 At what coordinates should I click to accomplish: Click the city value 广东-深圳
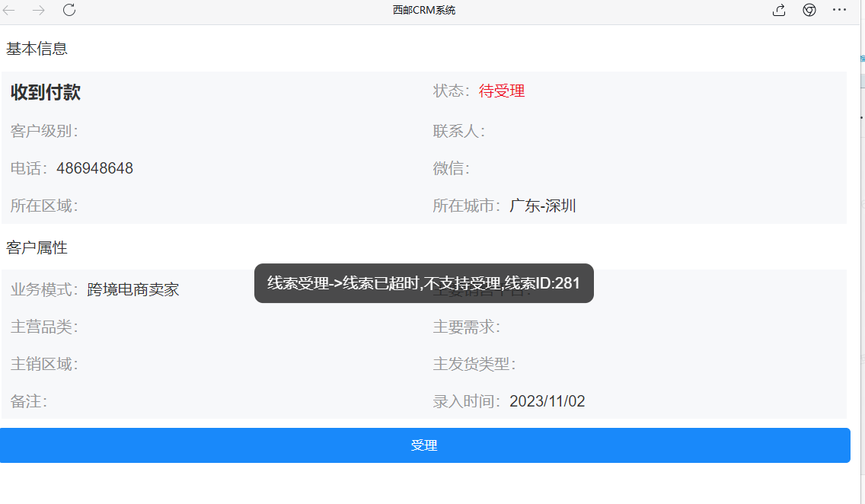pyautogui.click(x=543, y=206)
